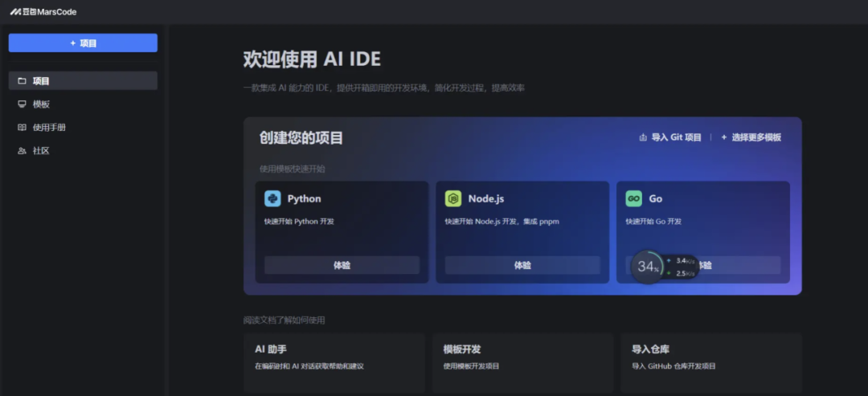Click the Go logo icon
This screenshot has height=396, width=868.
tap(634, 198)
